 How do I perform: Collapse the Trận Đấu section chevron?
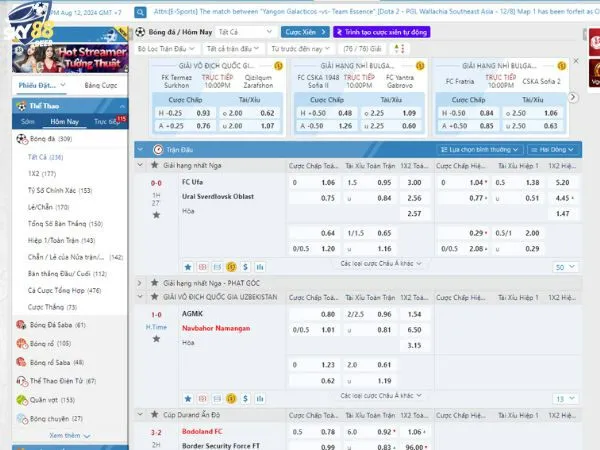pos(140,150)
